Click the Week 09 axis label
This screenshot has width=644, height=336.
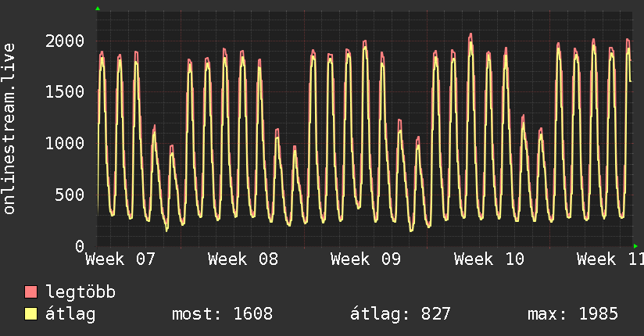(366, 259)
